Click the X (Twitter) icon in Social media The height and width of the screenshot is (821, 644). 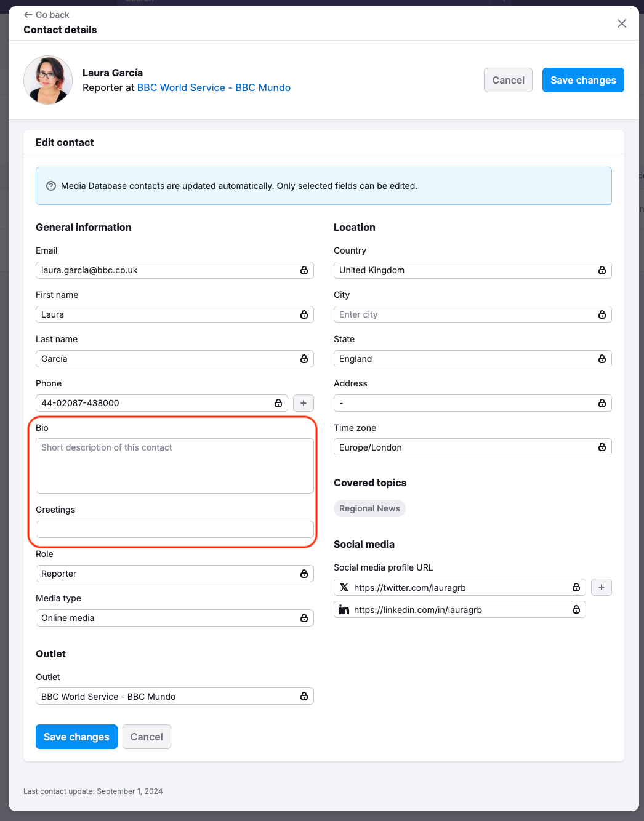[344, 587]
